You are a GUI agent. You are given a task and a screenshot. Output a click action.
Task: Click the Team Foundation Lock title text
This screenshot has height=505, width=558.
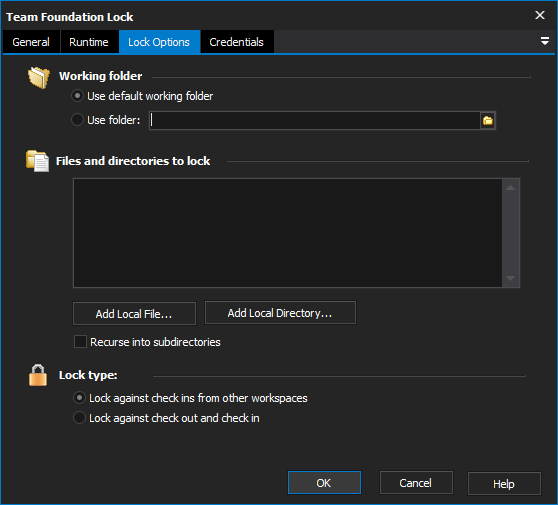pos(70,17)
